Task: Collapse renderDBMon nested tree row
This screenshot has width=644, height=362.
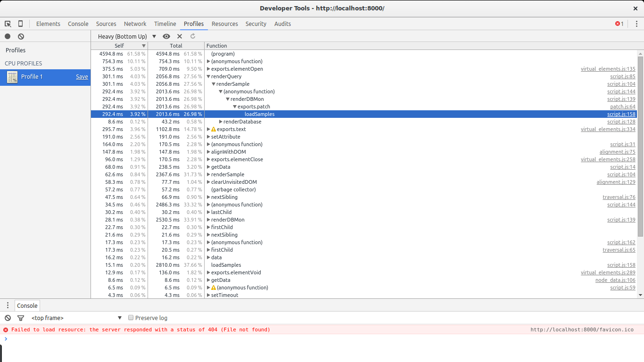Action: point(228,99)
